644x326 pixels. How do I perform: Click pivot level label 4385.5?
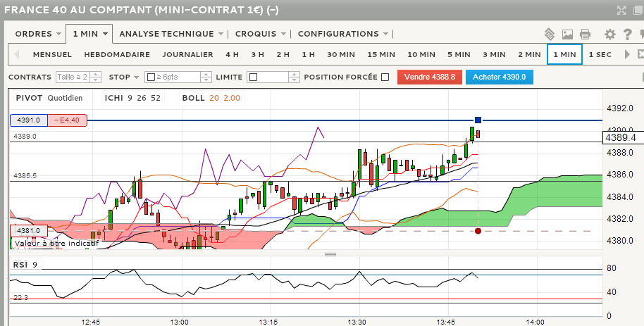pos(25,176)
